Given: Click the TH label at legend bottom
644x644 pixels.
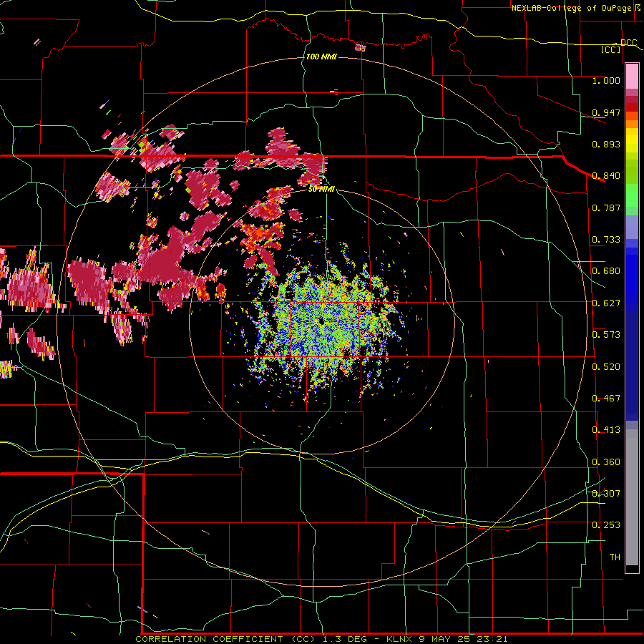Looking at the screenshot, I should coord(615,557).
